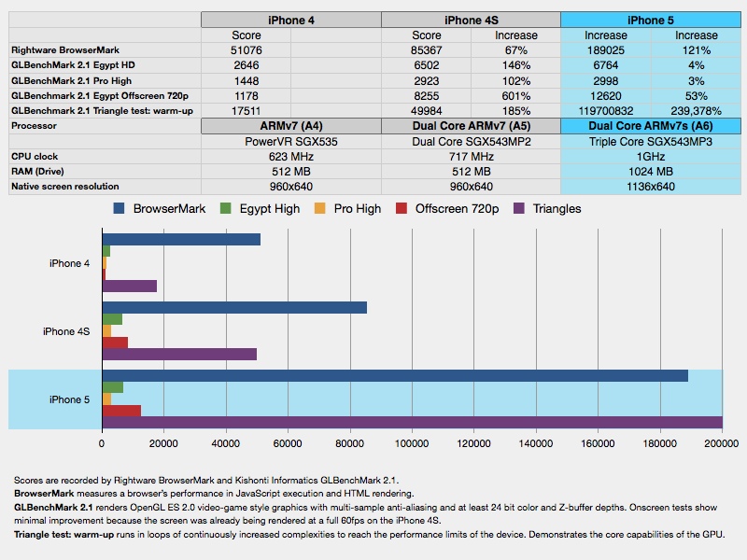Select the iPhone 4S table column header
Screen dimensions: 747x560
472,20
